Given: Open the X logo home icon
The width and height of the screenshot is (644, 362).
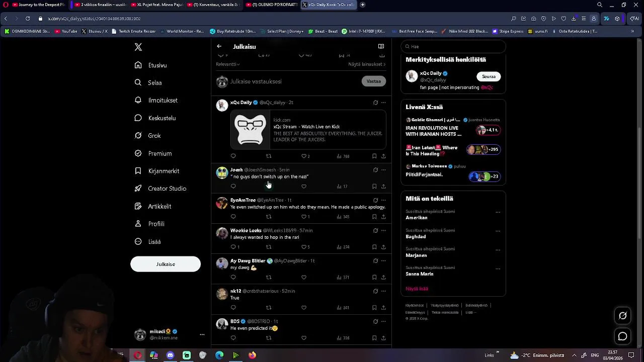Looking at the screenshot, I should click(138, 47).
